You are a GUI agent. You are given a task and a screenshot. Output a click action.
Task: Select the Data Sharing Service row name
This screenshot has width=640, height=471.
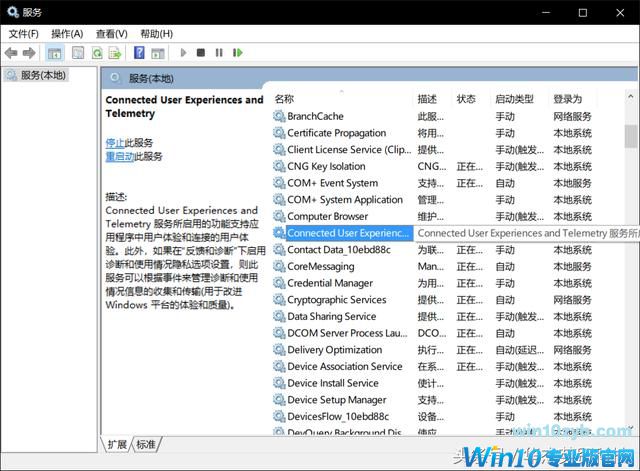pos(331,316)
